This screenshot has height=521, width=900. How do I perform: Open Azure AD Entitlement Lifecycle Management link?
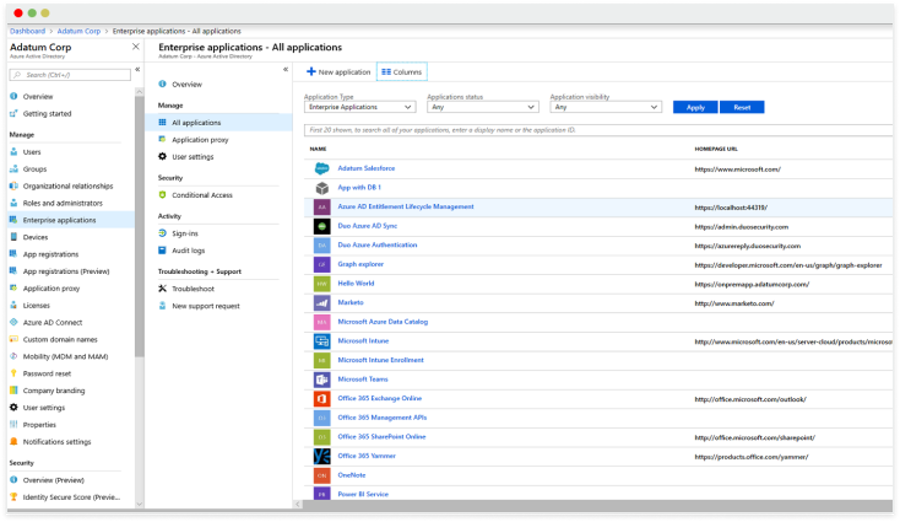pyautogui.click(x=405, y=207)
